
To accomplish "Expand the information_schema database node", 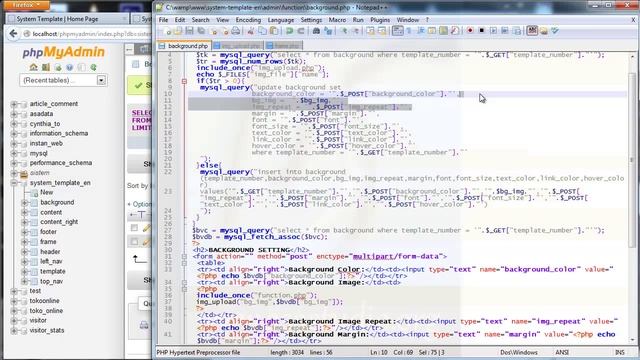I will click(14, 133).
